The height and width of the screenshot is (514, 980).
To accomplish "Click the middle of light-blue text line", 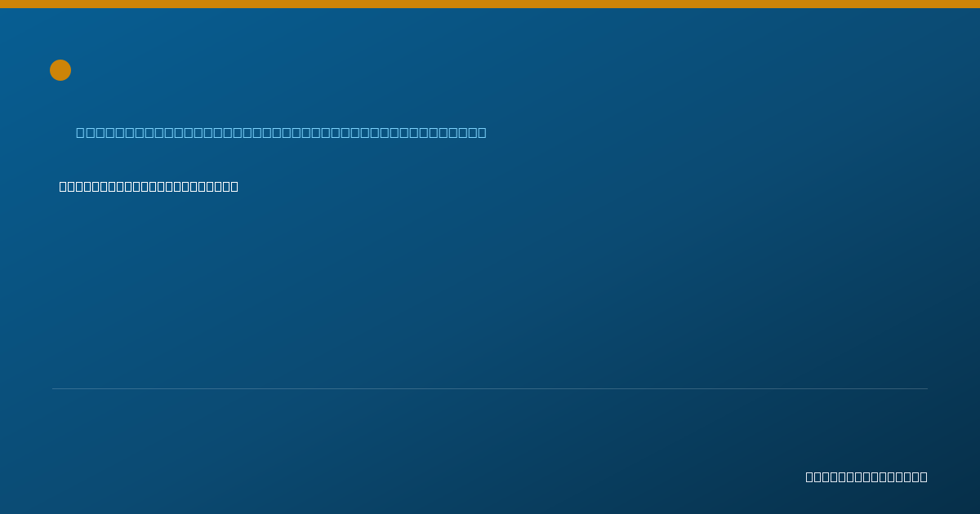I will pos(281,132).
